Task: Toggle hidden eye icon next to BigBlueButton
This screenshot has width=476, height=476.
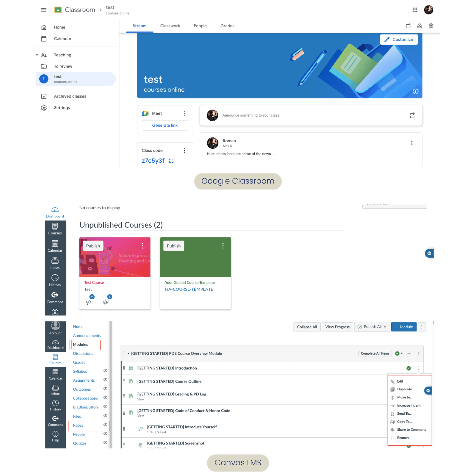Action: tap(105, 407)
